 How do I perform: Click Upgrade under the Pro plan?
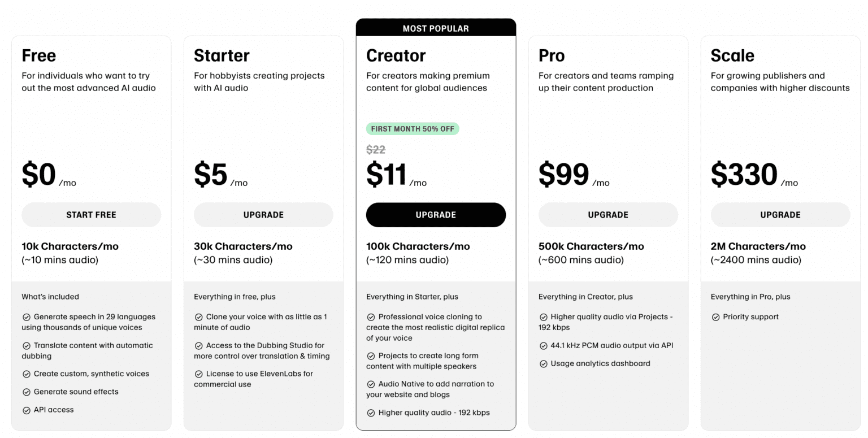[608, 215]
